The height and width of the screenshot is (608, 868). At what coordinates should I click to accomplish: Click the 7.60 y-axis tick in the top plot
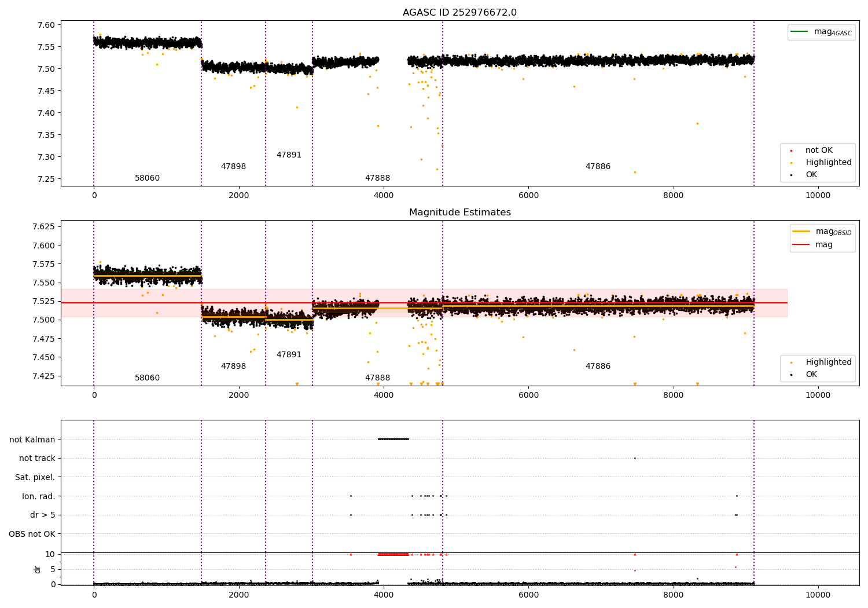point(47,25)
